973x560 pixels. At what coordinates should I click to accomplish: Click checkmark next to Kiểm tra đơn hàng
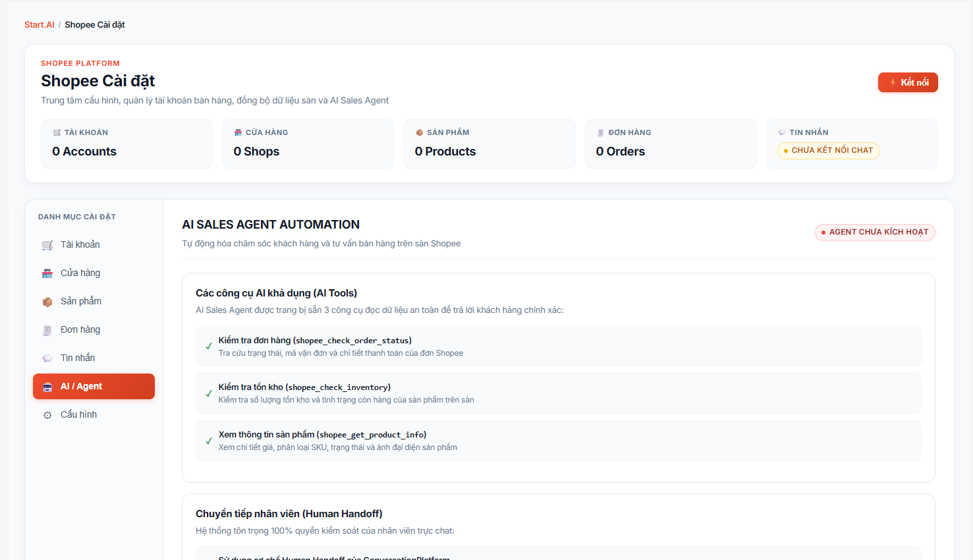(x=209, y=347)
